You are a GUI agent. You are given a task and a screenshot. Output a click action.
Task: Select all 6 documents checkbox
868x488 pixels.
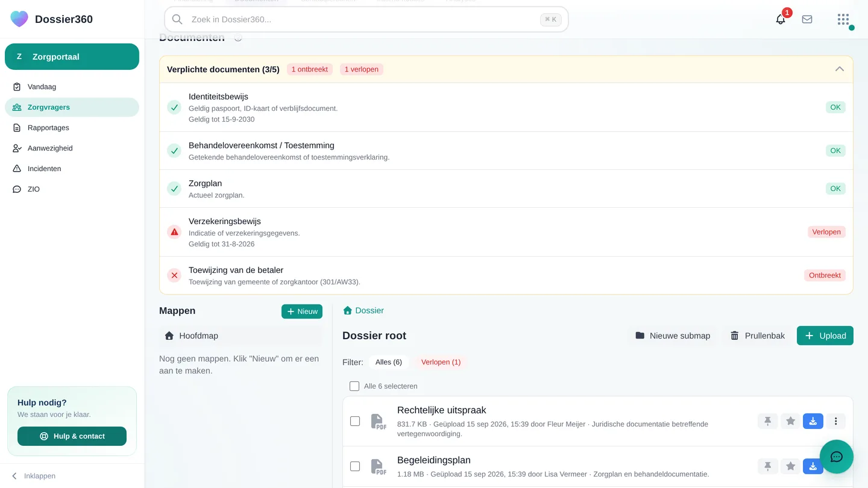pos(354,386)
